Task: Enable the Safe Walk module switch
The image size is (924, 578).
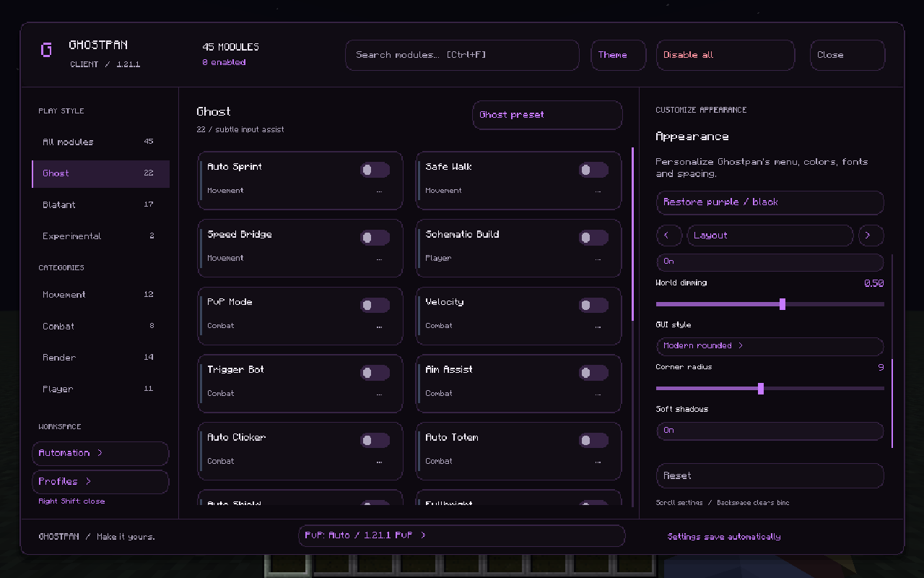Action: tap(593, 170)
